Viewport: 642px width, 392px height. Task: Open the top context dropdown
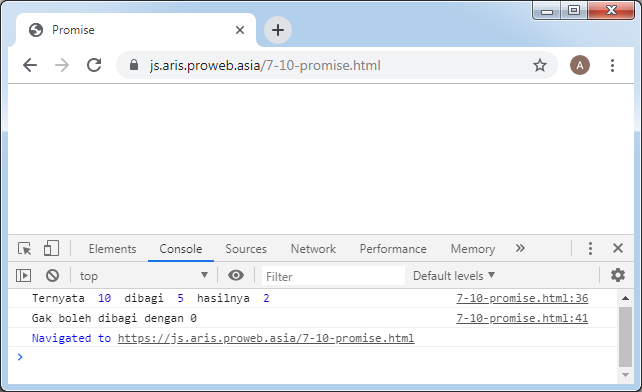click(145, 276)
